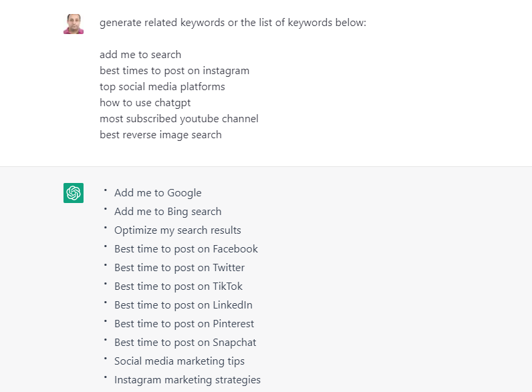Click the 'generate related keywords' prompt line
The width and height of the screenshot is (532, 392).
(233, 23)
